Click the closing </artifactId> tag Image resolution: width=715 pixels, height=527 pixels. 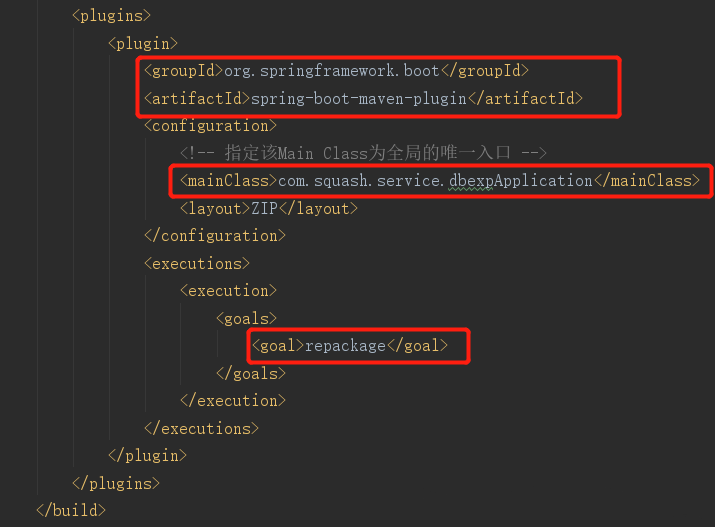point(527,99)
